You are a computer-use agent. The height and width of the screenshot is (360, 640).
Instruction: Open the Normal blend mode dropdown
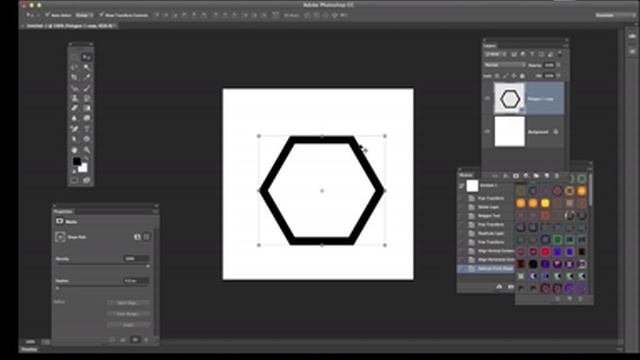pyautogui.click(x=505, y=65)
